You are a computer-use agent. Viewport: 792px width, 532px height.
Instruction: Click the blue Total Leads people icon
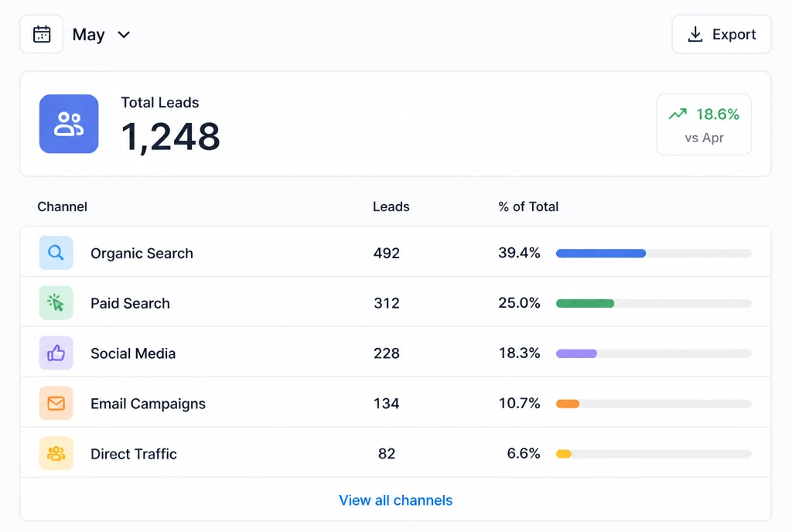[69, 124]
